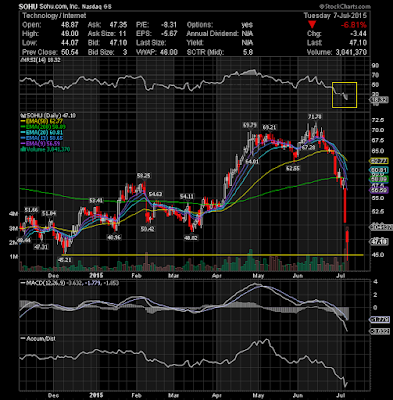The width and height of the screenshot is (393, 400).
Task: Click the 58.25 February high price label
Action: [x=143, y=175]
